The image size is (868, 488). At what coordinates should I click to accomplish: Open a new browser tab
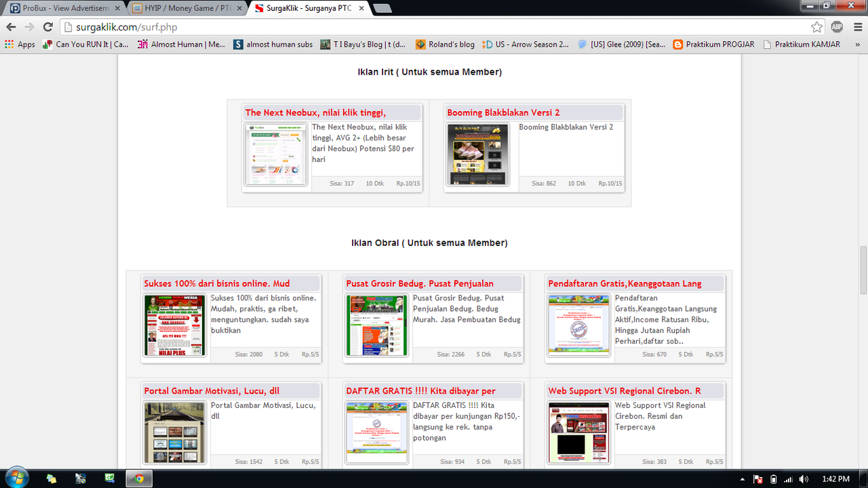coord(383,9)
